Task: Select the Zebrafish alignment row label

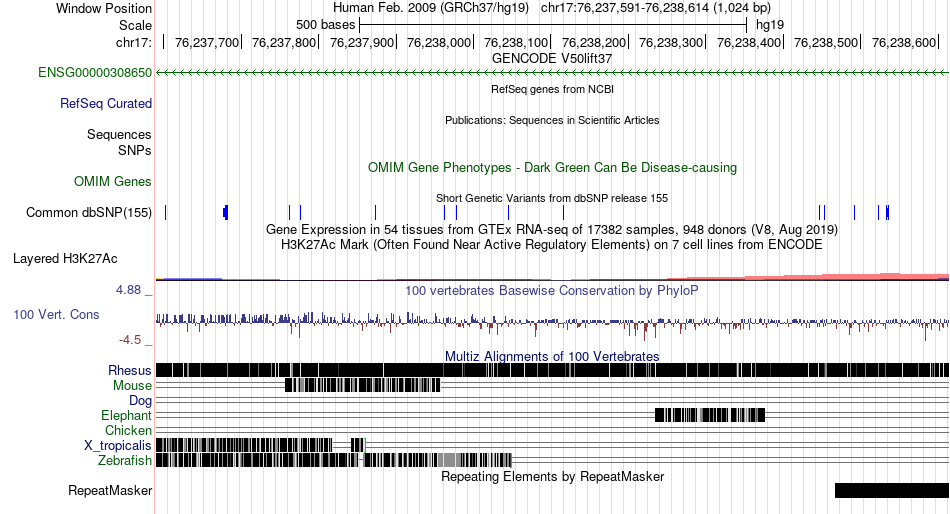Action: (125, 461)
